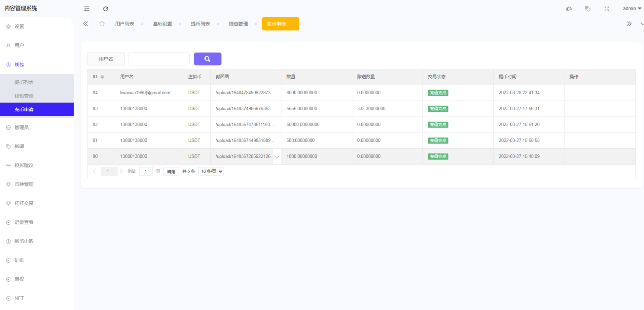The height and width of the screenshot is (310, 644).
Task: Toggle the 钱包 sidebar section
Action: 19,64
